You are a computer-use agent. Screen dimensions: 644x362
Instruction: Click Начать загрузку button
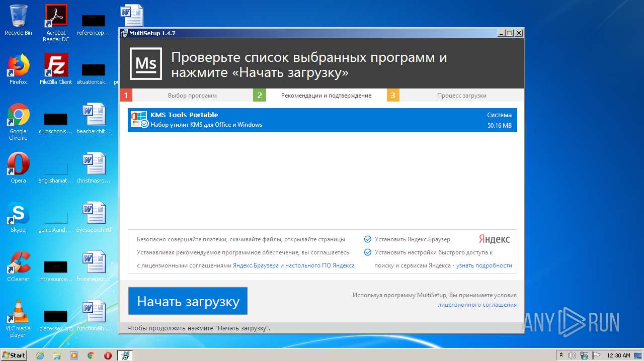tap(188, 301)
